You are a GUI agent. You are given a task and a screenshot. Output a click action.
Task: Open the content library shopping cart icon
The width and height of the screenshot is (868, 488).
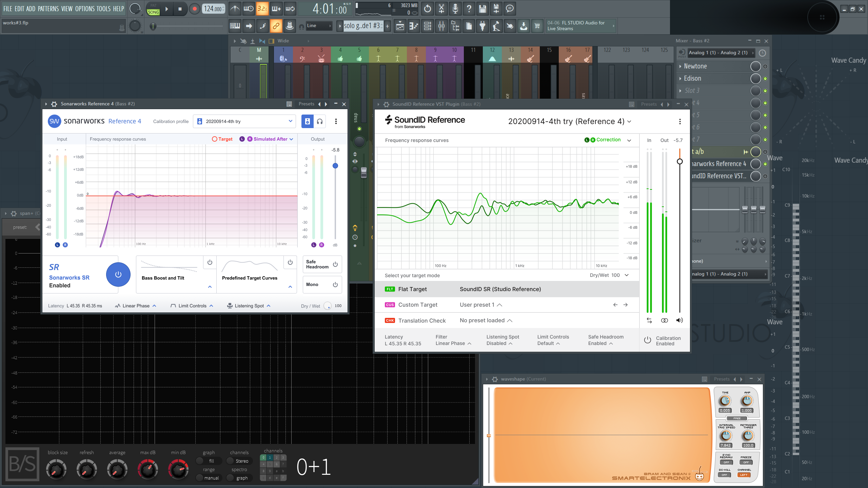click(537, 26)
